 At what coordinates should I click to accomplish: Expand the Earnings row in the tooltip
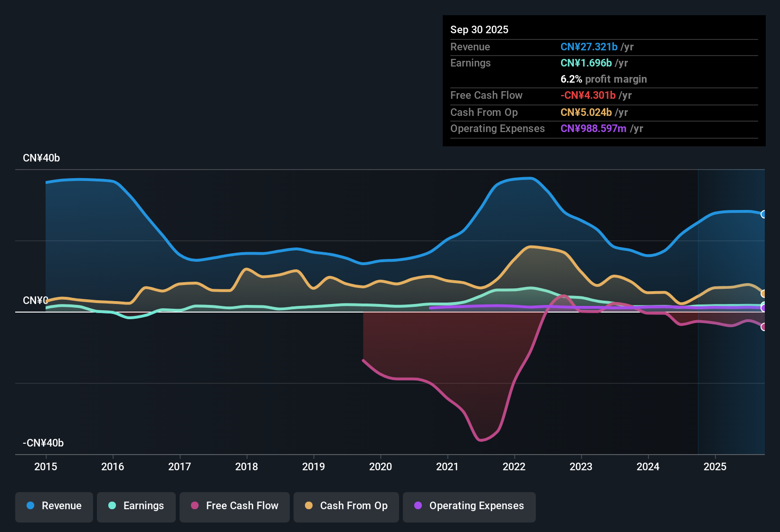pos(470,63)
